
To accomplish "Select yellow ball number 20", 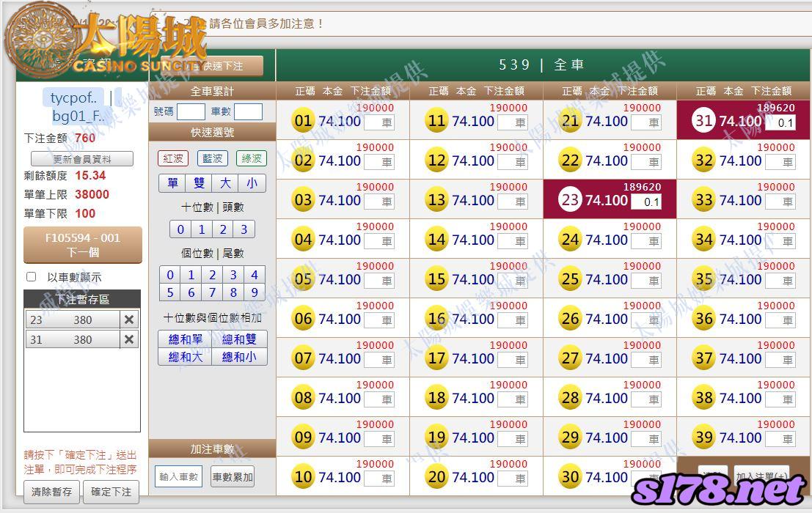I will click(x=436, y=477).
